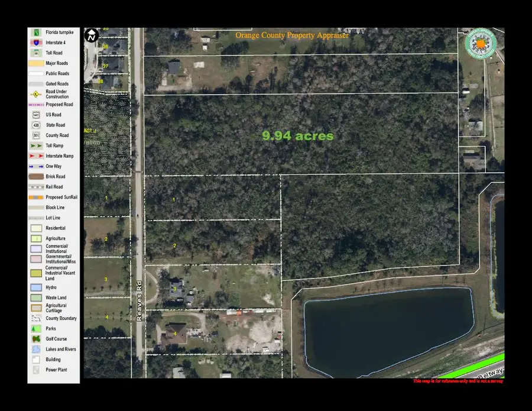Click the Florida turnpike legend symbol
Screen dimensions: 532x411
point(35,32)
